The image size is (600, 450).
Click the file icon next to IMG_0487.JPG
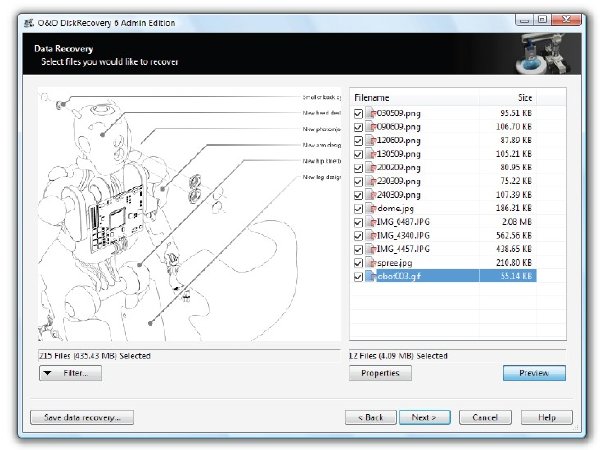371,222
